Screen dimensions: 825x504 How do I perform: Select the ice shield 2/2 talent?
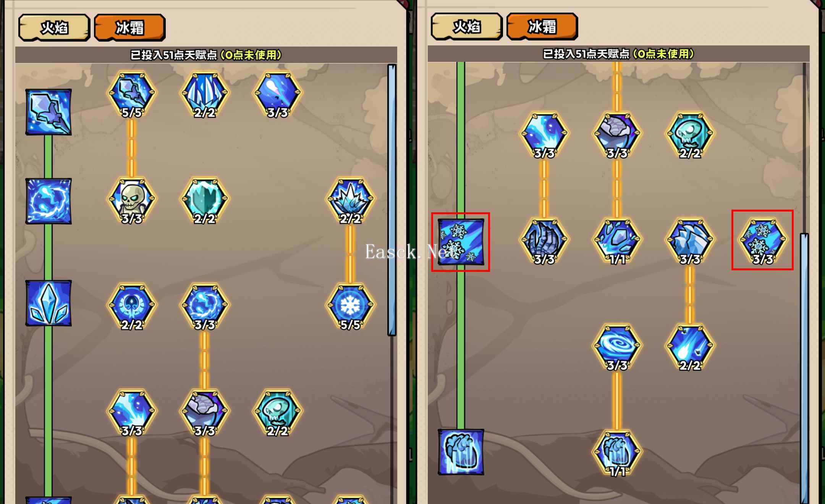[205, 200]
